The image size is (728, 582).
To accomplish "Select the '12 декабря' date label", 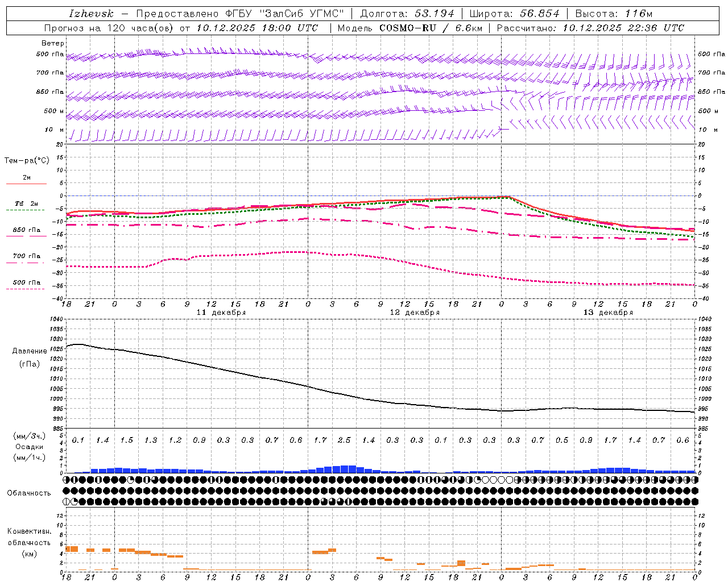I will (x=415, y=313).
